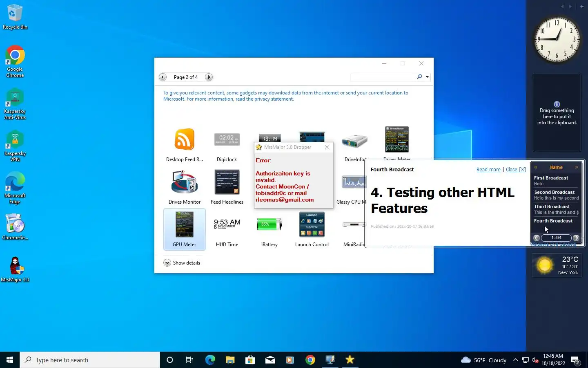Open the gadget search options dropdown arrow

coord(428,77)
